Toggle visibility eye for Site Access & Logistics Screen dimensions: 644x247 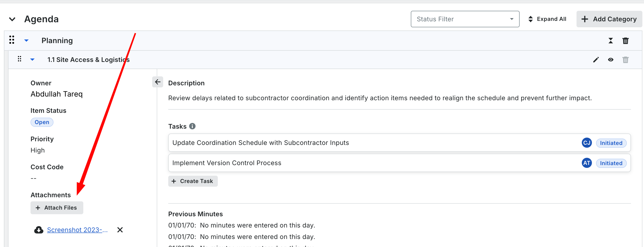[x=610, y=60]
